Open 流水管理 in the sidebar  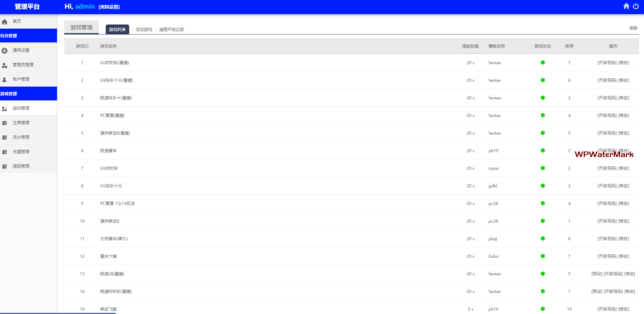tap(21, 137)
